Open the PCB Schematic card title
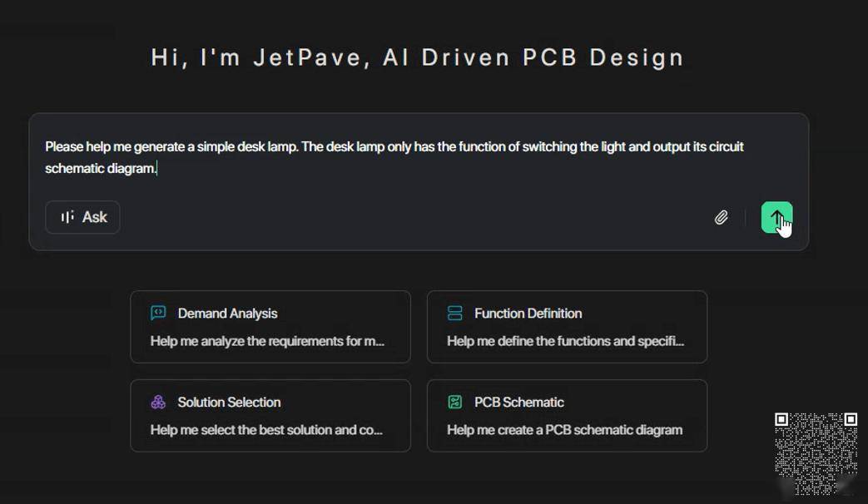 [x=518, y=403]
